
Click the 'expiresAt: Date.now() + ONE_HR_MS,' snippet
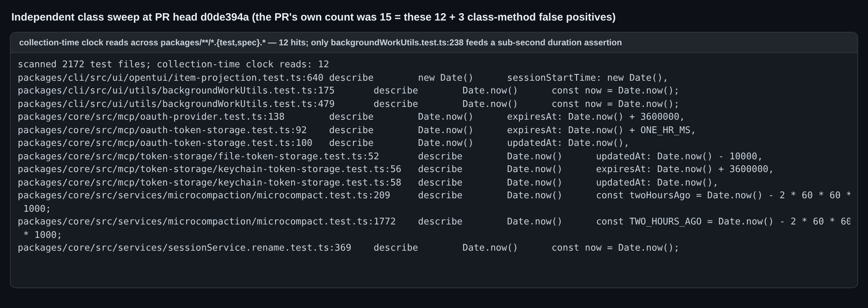click(x=601, y=130)
